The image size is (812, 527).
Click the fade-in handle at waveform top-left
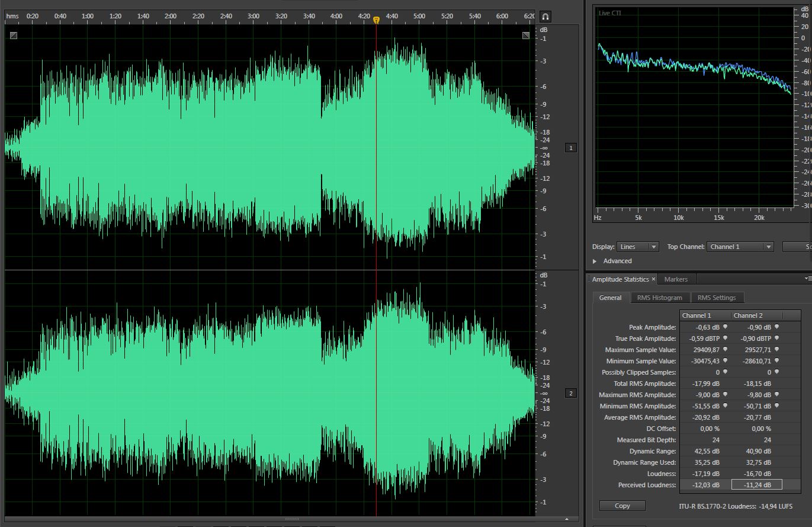click(14, 36)
